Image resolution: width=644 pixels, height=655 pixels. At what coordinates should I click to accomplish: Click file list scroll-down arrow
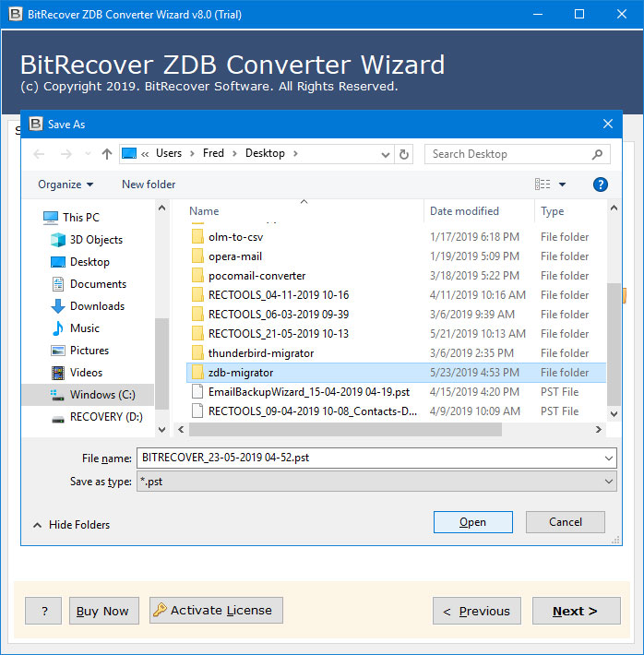point(614,414)
